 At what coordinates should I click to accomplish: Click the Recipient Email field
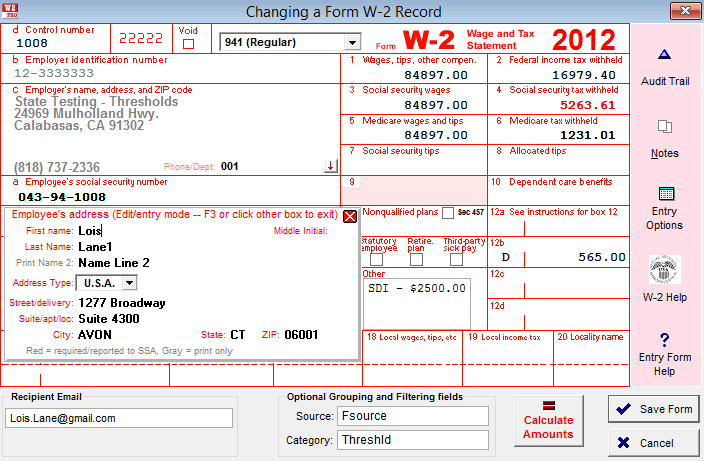[118, 418]
